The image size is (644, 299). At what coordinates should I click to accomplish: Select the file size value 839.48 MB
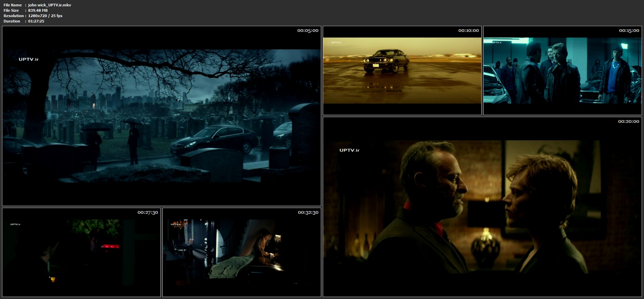coord(38,10)
